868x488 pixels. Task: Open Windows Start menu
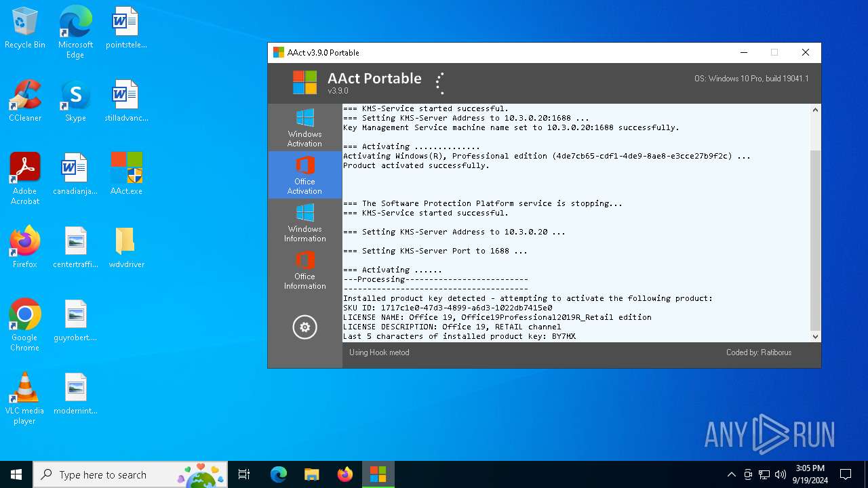[16, 474]
